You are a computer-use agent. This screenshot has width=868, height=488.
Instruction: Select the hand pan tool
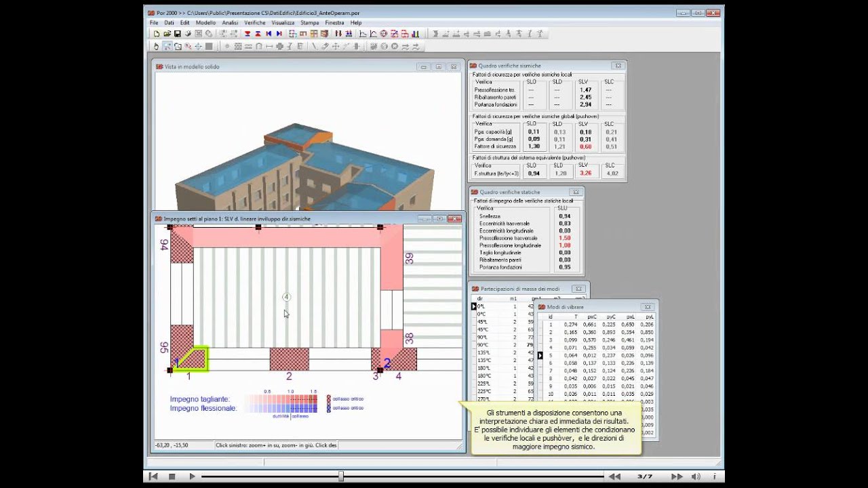156,46
